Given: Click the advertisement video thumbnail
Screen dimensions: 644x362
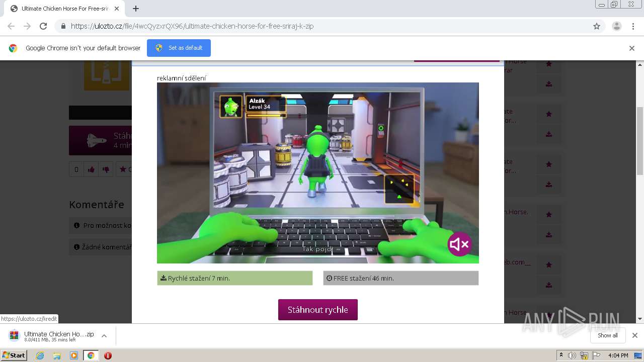Looking at the screenshot, I should [x=317, y=172].
